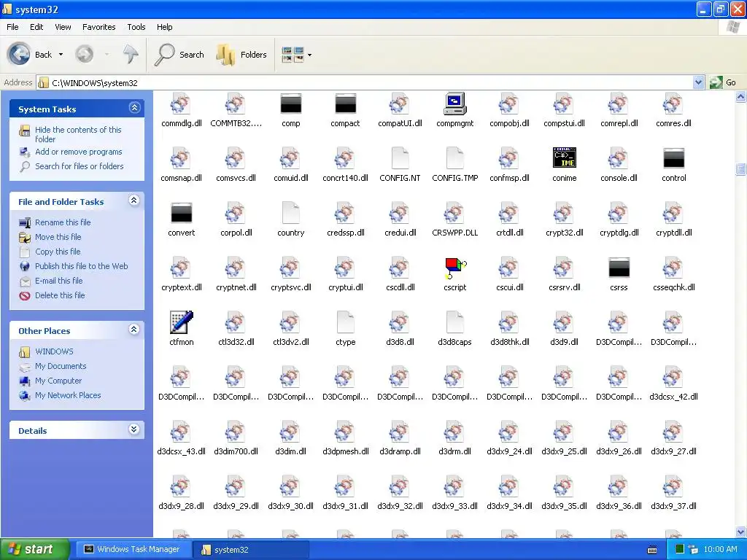Viewport: 747px width, 560px height.
Task: Select the d3d9.dll file
Action: pos(565,330)
